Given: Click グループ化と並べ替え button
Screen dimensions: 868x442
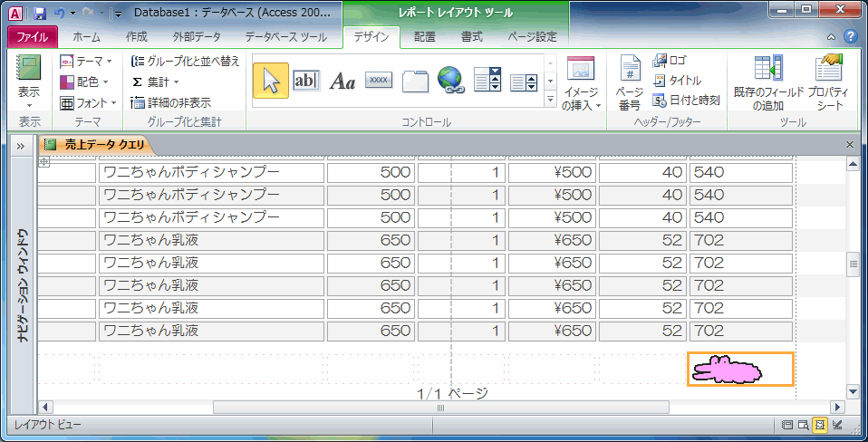Looking at the screenshot, I should (x=185, y=61).
